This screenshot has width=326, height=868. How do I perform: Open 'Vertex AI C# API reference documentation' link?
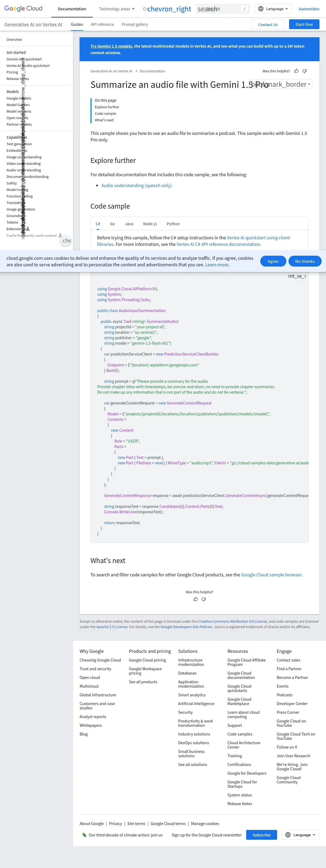(x=218, y=244)
